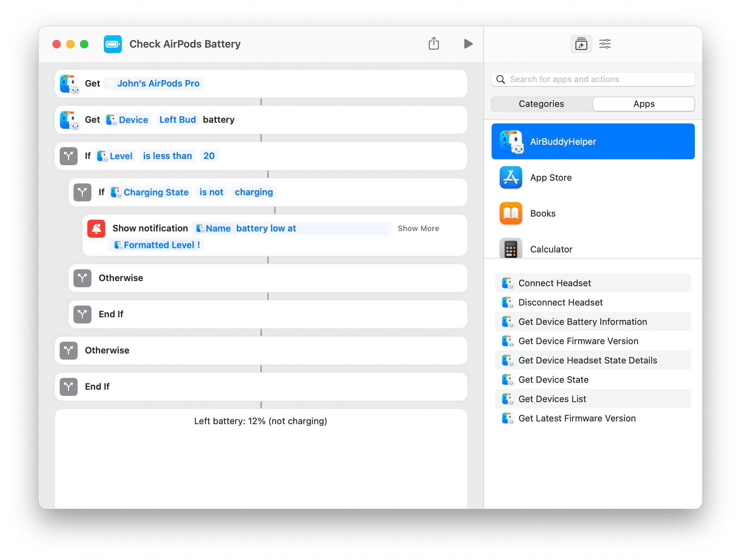Add Get Device Battery Information action
The width and height of the screenshot is (741, 560).
pyautogui.click(x=582, y=322)
